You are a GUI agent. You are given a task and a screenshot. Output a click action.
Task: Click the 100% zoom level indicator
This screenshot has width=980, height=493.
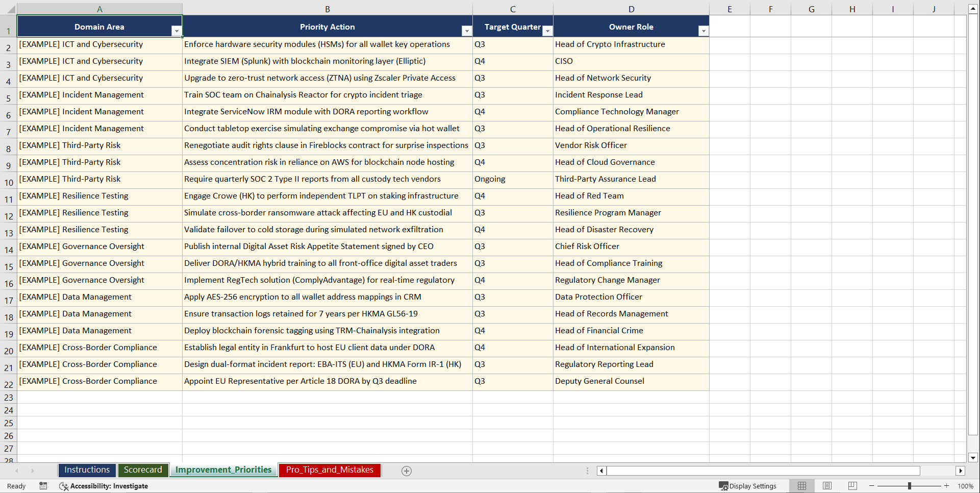[x=966, y=486]
